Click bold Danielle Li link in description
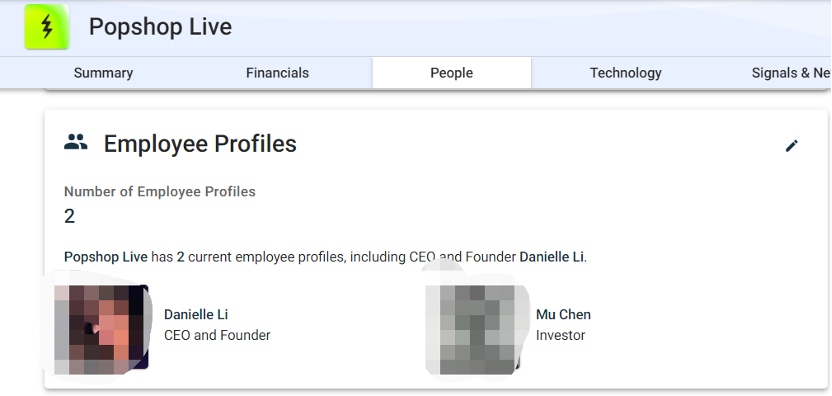Image resolution: width=832 pixels, height=396 pixels. tap(551, 257)
